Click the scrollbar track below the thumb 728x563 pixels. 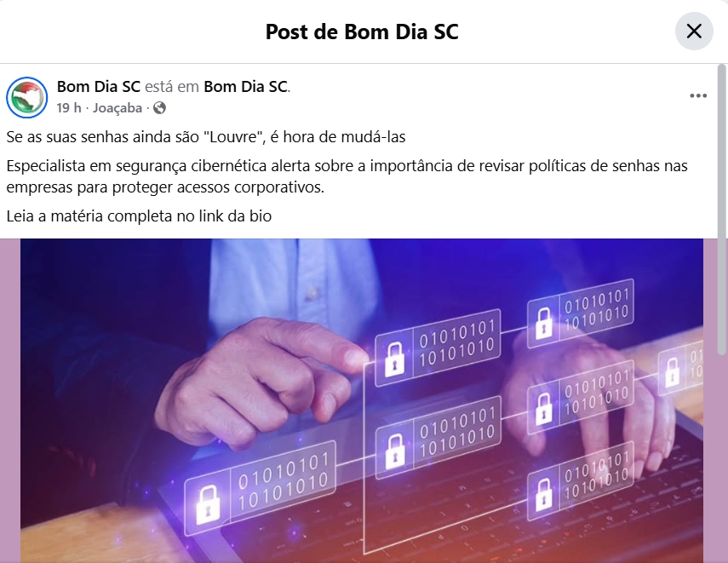click(721, 459)
